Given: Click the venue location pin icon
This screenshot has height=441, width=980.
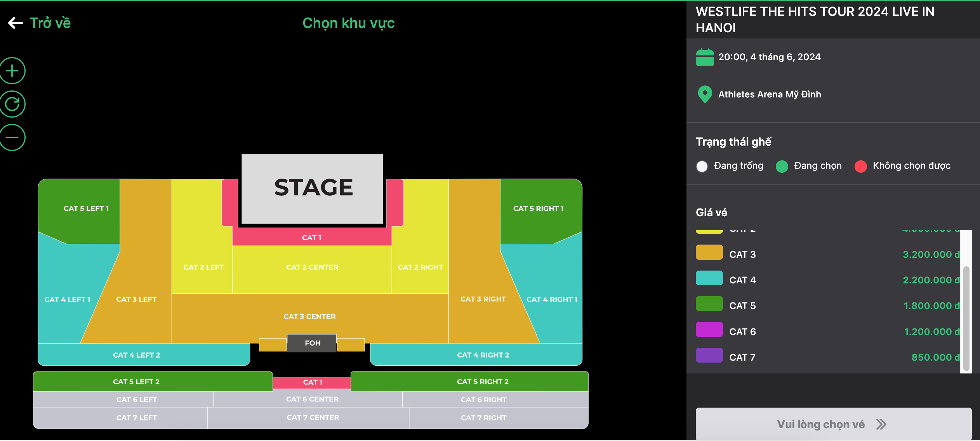Looking at the screenshot, I should [705, 94].
